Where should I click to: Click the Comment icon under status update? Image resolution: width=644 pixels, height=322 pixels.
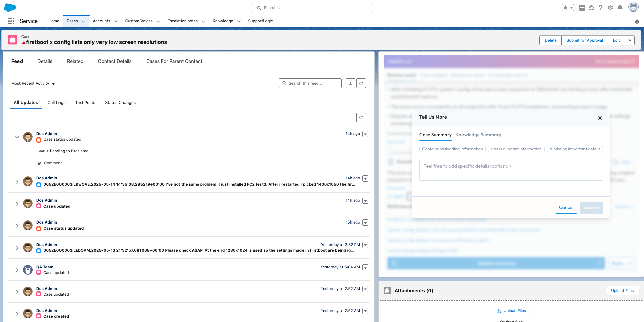(x=39, y=163)
